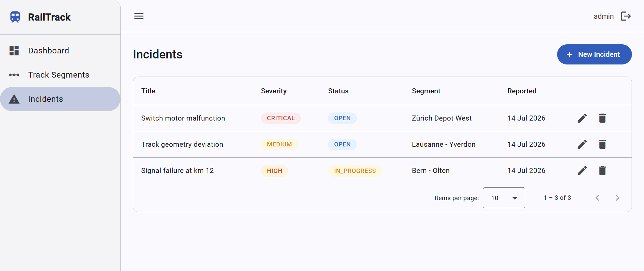This screenshot has height=271, width=644.
Task: Click the Bern - Olten segment cell
Action: [x=431, y=171]
